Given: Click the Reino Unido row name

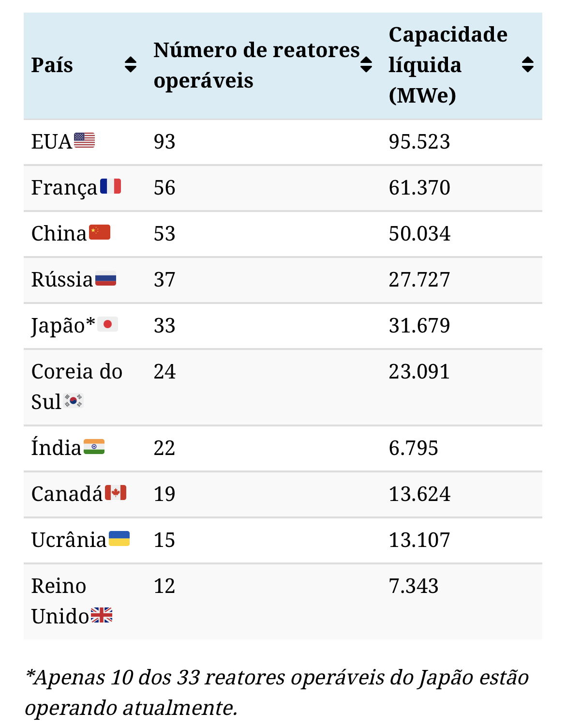Looking at the screenshot, I should click(59, 601).
